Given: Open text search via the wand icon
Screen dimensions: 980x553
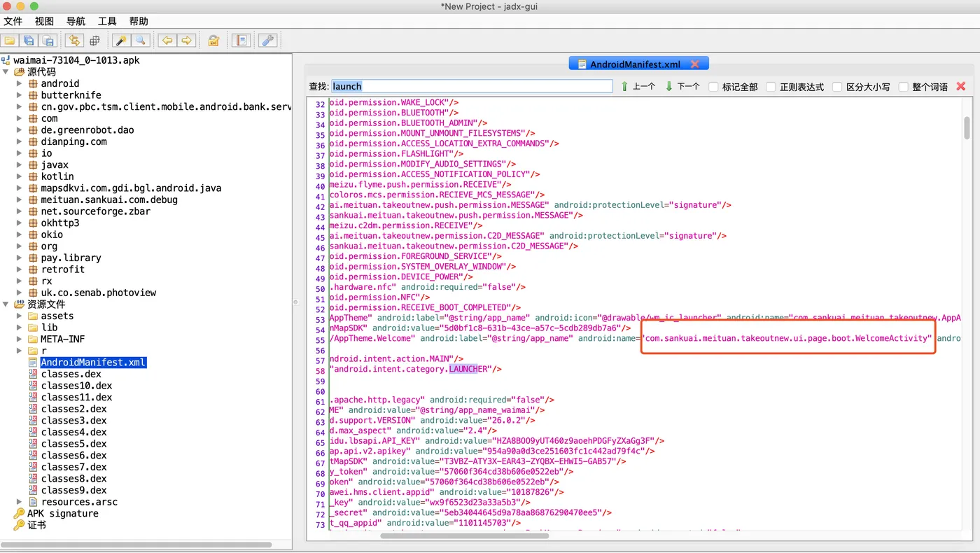Looking at the screenshot, I should (x=121, y=41).
